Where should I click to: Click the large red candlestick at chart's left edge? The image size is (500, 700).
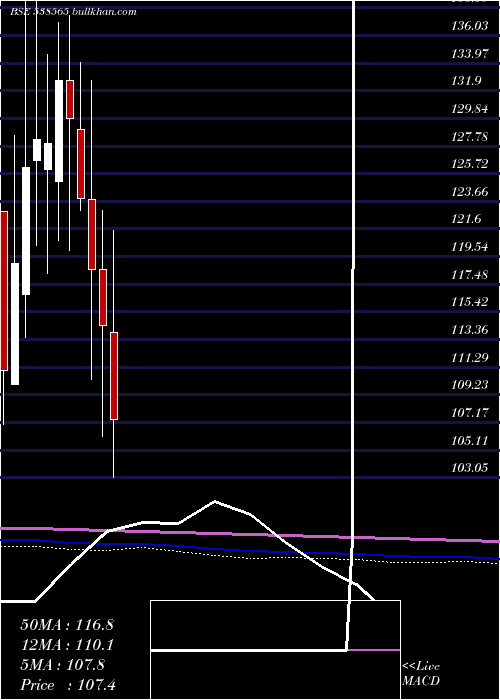pyautogui.click(x=4, y=291)
